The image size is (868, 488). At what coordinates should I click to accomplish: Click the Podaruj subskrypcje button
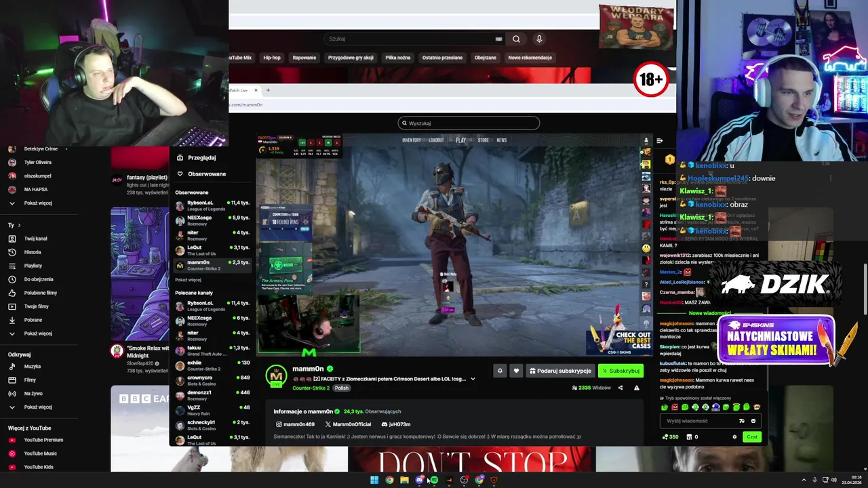(x=560, y=371)
